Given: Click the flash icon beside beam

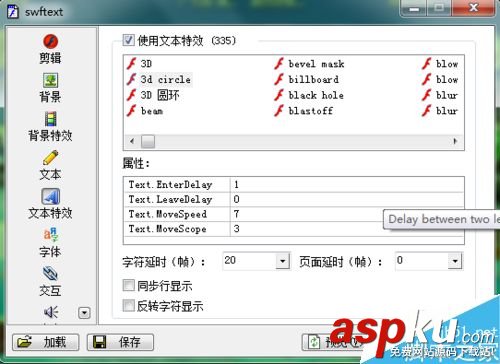Looking at the screenshot, I should [x=132, y=111].
